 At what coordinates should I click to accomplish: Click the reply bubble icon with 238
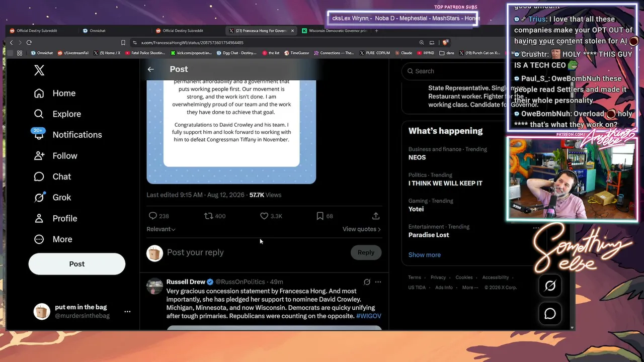(153, 216)
